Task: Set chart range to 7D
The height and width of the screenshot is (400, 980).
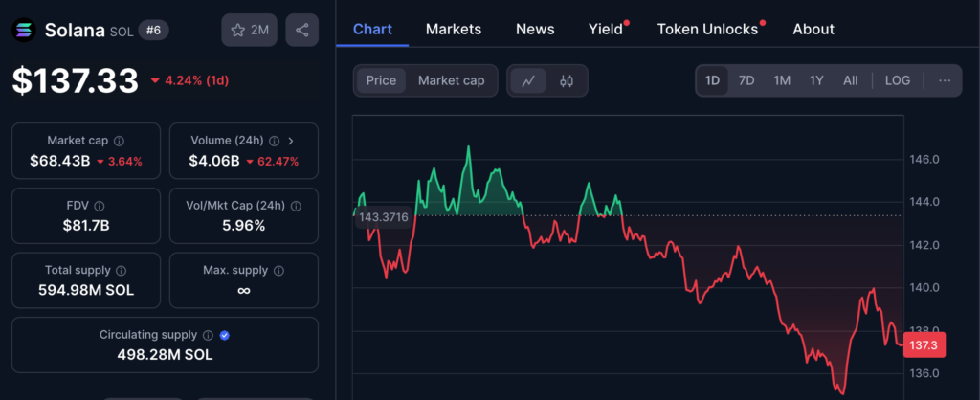Action: click(x=746, y=80)
